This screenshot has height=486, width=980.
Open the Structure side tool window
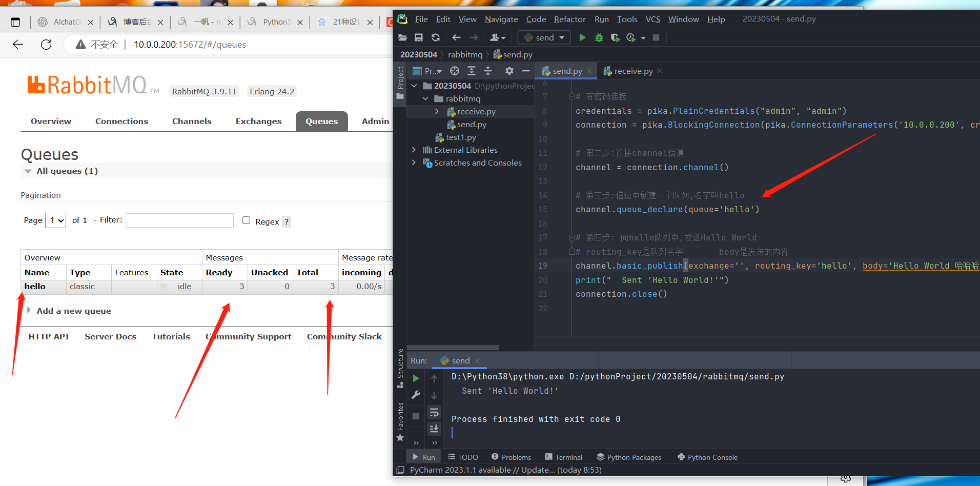tap(400, 368)
